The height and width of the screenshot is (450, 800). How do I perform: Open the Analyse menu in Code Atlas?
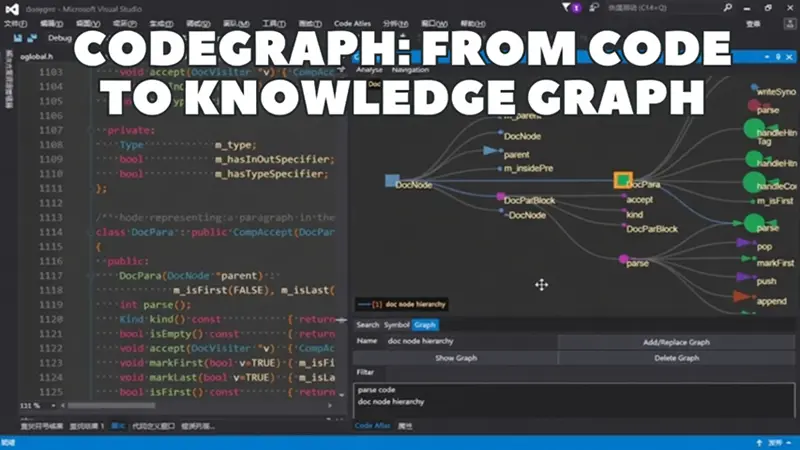(x=368, y=70)
